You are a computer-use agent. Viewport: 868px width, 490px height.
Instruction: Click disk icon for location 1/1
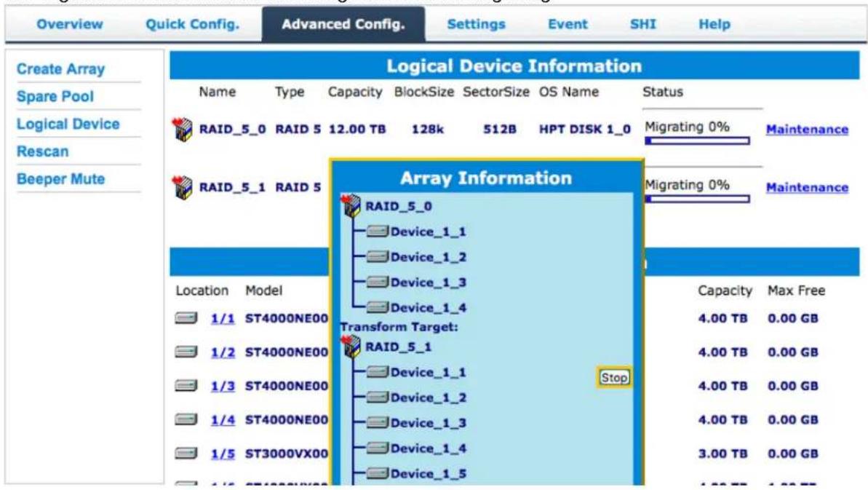(186, 317)
